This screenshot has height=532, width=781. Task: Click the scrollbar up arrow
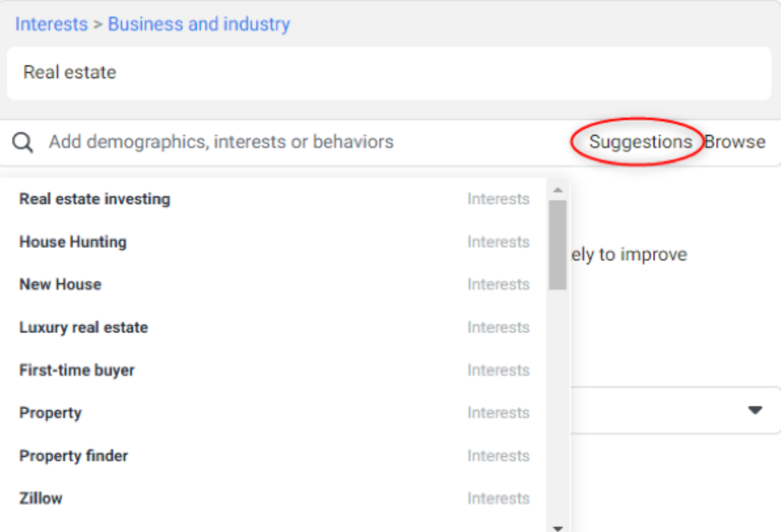coord(558,190)
